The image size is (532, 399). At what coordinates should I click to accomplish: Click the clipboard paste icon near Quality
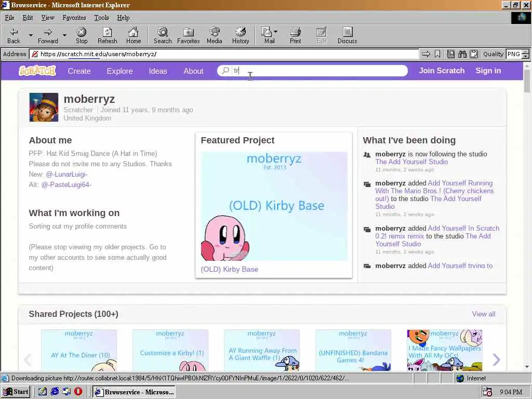474,54
